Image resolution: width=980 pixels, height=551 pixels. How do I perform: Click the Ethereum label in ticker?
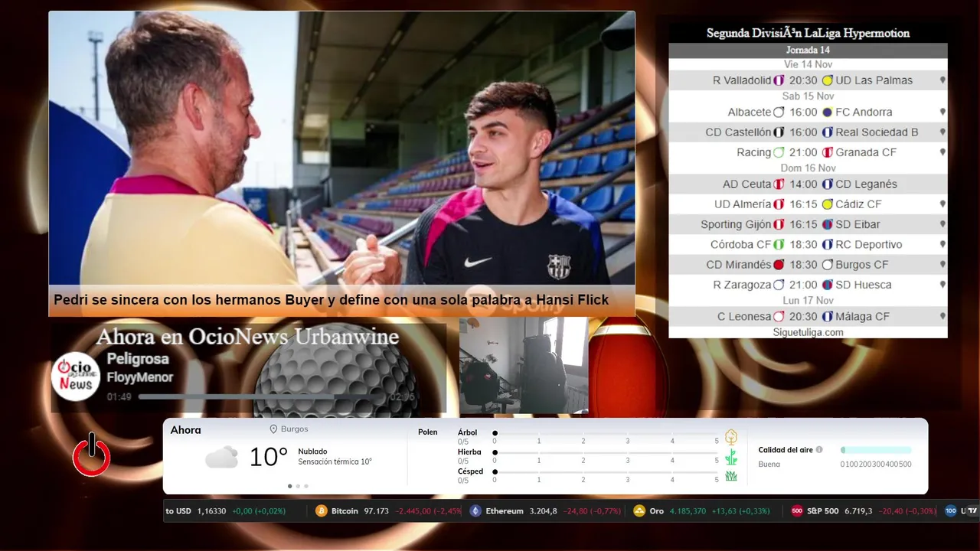pos(505,510)
